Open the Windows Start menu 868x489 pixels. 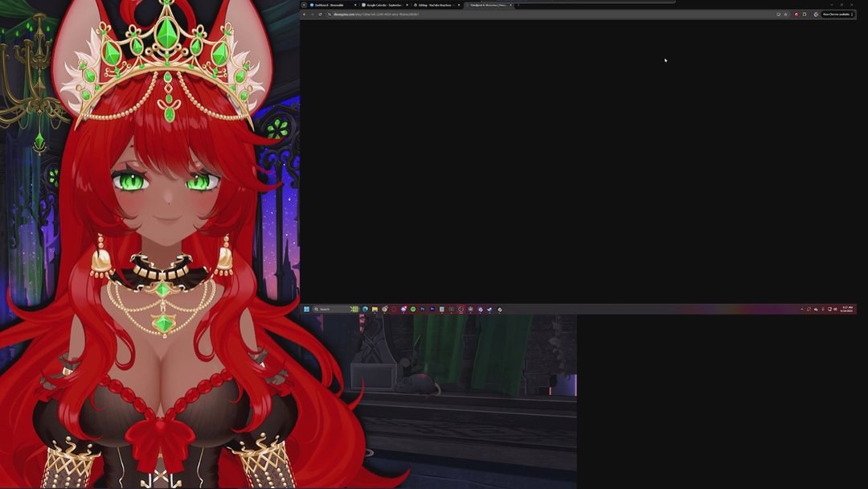click(x=306, y=309)
